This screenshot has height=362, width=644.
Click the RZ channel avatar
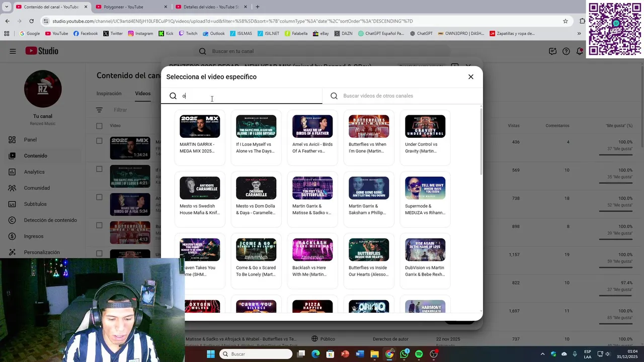pyautogui.click(x=43, y=89)
